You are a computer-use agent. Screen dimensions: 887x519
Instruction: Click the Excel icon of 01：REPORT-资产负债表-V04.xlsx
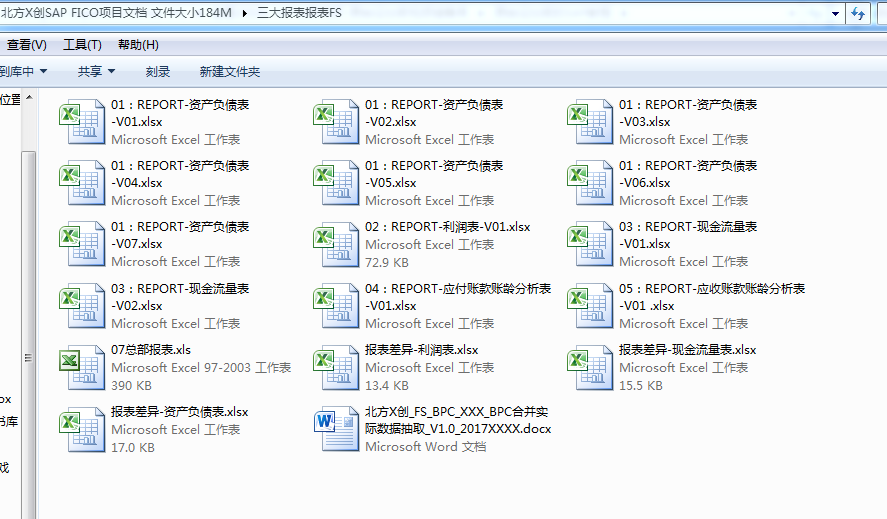(x=82, y=183)
